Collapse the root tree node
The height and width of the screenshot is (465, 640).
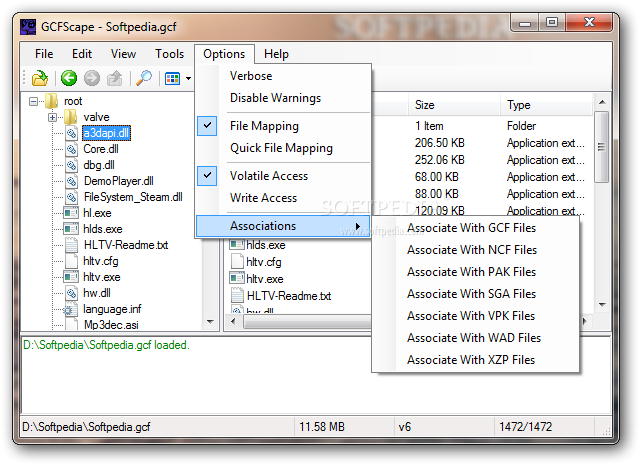33,101
